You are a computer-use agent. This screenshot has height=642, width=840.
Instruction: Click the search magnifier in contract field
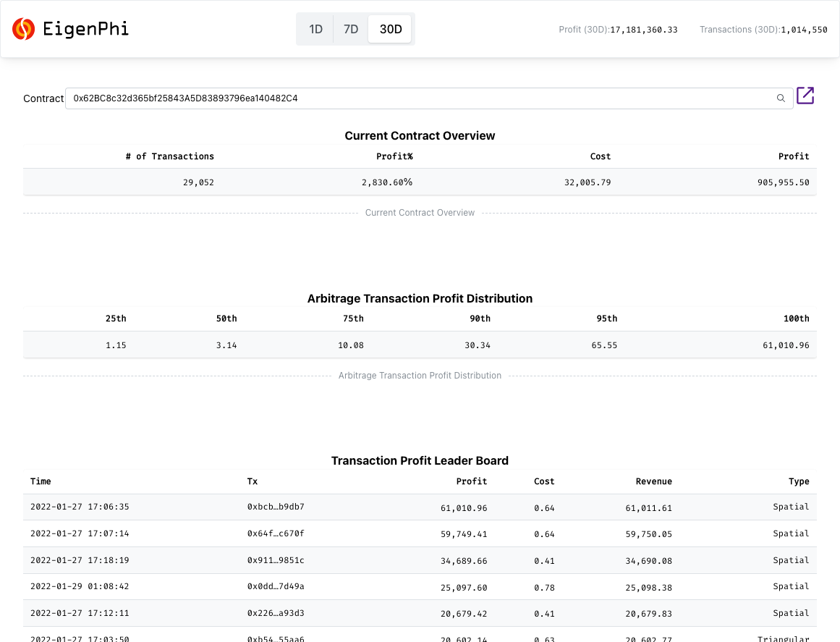[781, 98]
